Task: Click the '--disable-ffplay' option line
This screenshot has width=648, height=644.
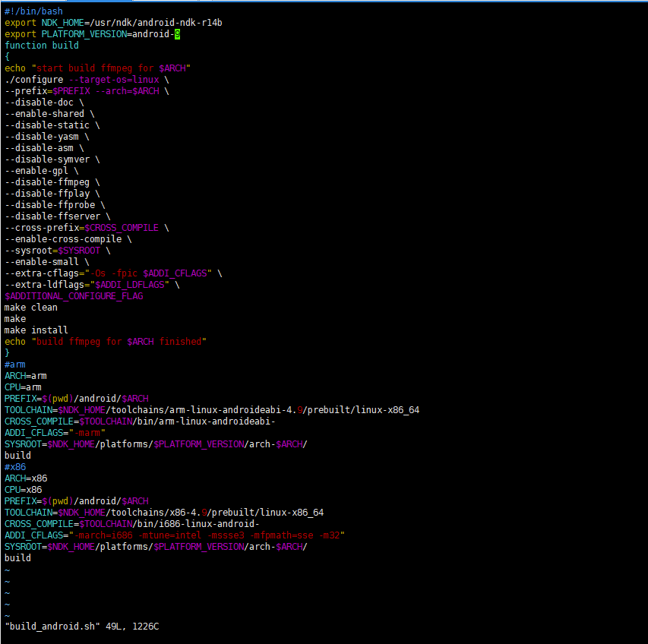Action: pos(52,194)
